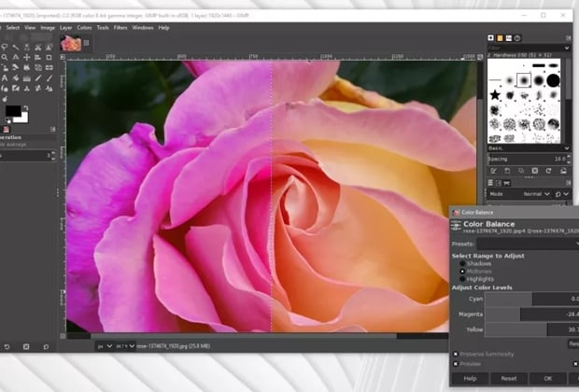Switch to the Patterns tab in right dock
This screenshot has width=579, height=392.
500,38
